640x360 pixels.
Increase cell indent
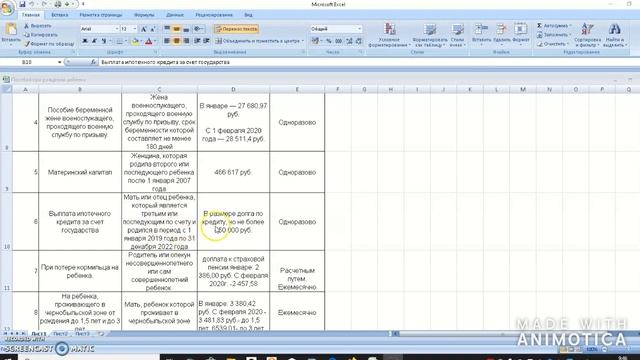tap(207, 41)
